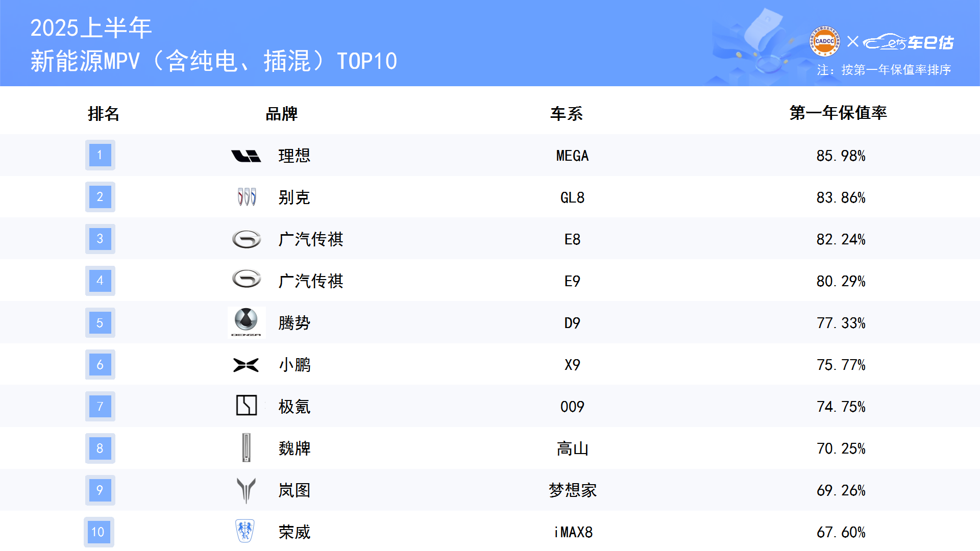Screen dimensions: 980x551
Task: Click the 车e估 car logo
Action: 908,42
